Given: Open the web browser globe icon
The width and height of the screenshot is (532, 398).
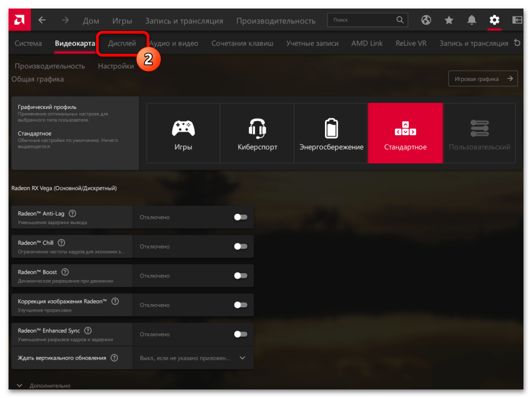Looking at the screenshot, I should click(x=426, y=20).
